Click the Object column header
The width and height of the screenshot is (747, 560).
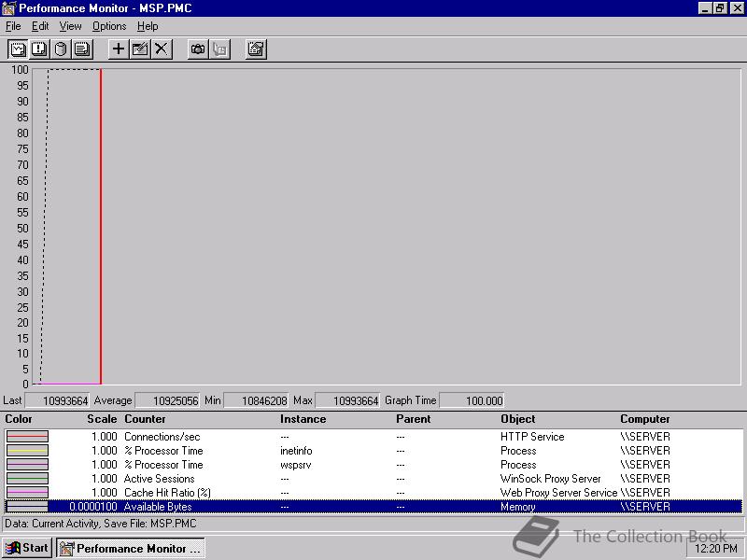click(518, 419)
